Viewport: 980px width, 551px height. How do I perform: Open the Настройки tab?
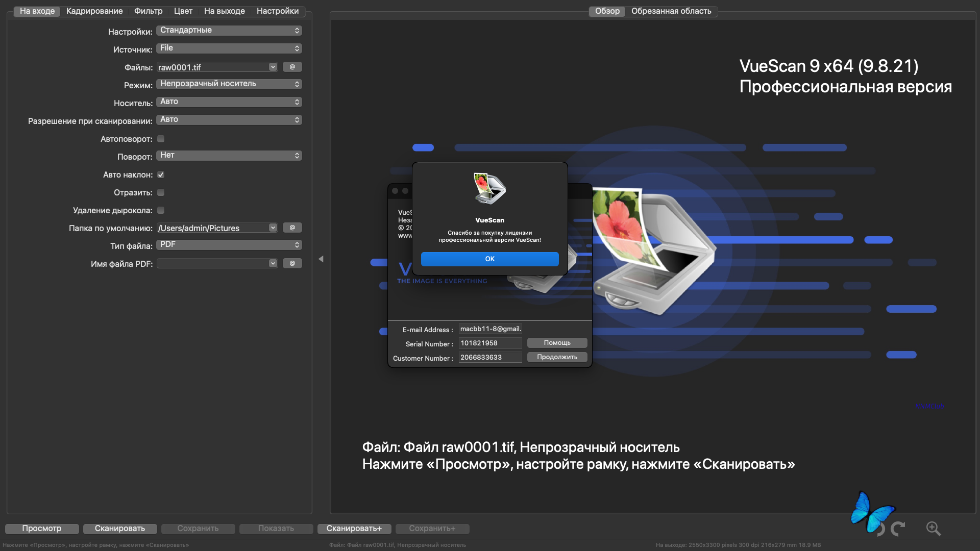(278, 11)
